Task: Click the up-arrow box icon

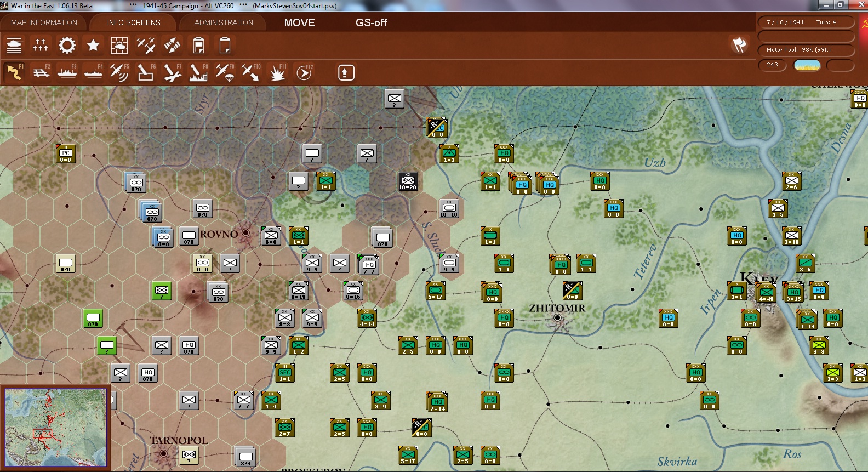Action: [x=346, y=72]
